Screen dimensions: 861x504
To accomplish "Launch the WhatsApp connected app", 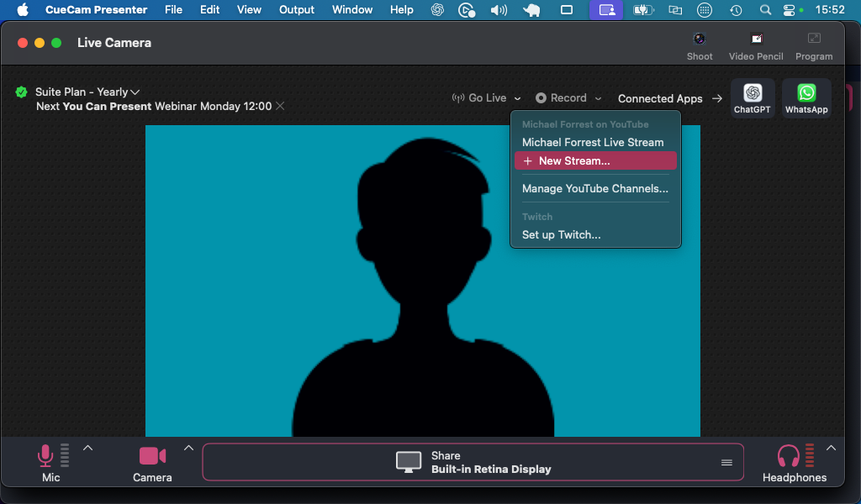I will click(x=806, y=98).
